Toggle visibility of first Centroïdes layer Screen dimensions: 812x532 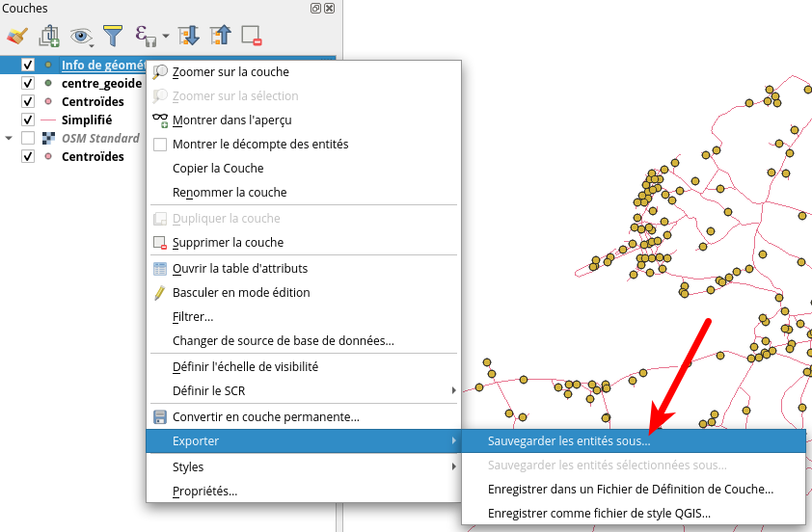pos(28,101)
